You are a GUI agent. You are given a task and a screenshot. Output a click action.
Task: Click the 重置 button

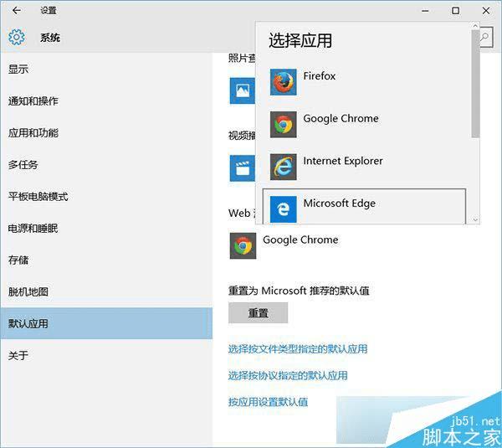pos(258,313)
